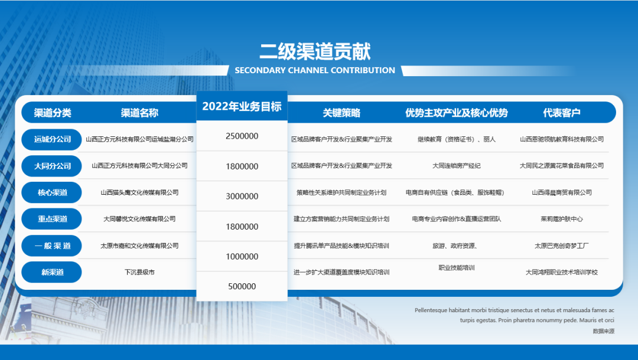Select the 重点渠道 category pill
Screen dimensions: 638x360
(x=52, y=219)
